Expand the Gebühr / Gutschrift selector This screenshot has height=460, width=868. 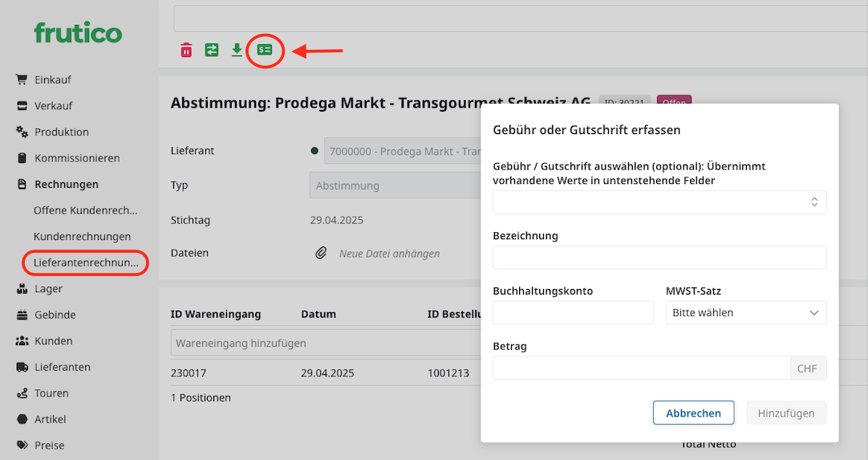pyautogui.click(x=659, y=202)
